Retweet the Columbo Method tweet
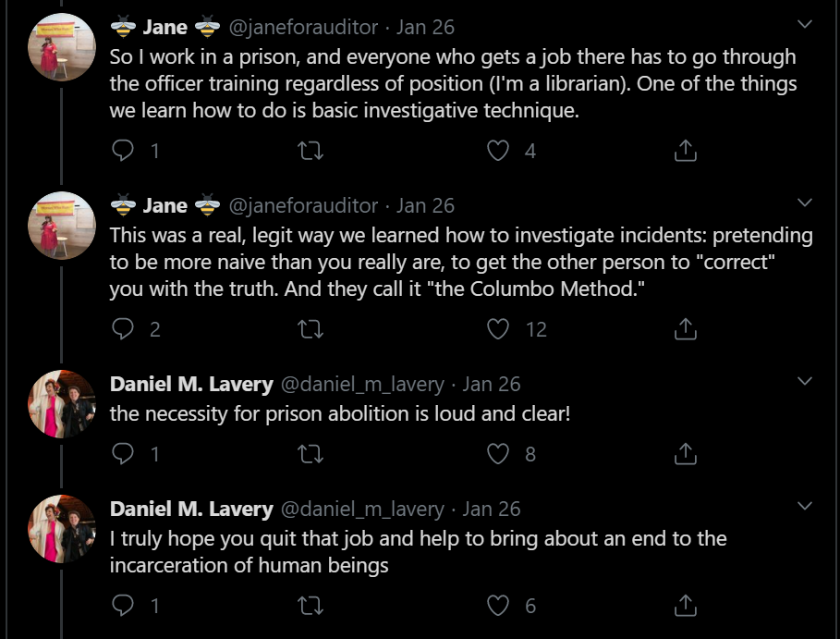 coord(310,329)
